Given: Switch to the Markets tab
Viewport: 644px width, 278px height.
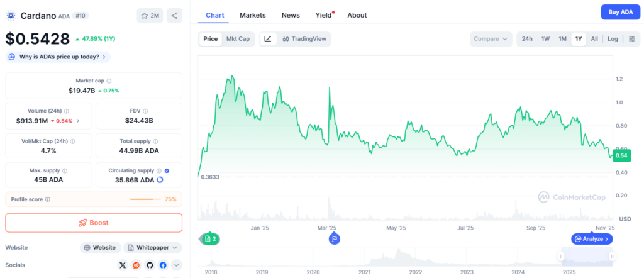Looking at the screenshot, I should [x=253, y=15].
